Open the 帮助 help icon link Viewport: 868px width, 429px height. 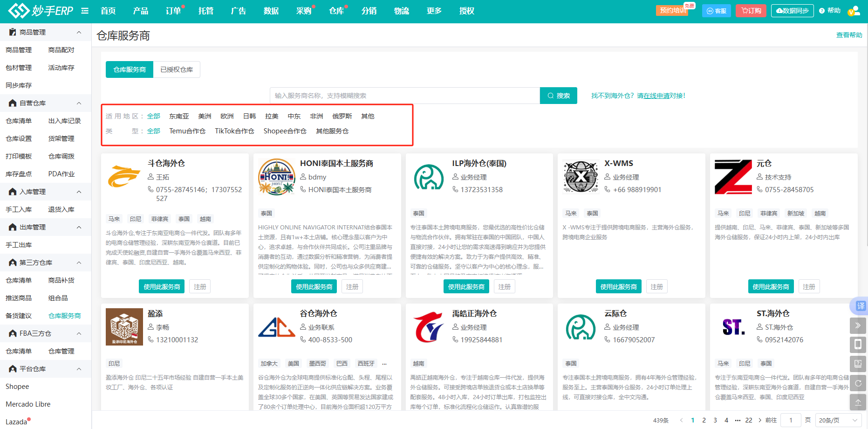pyautogui.click(x=830, y=11)
